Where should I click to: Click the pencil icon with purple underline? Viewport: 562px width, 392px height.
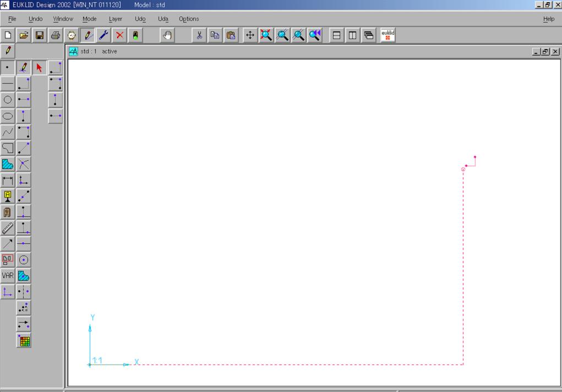coord(24,67)
